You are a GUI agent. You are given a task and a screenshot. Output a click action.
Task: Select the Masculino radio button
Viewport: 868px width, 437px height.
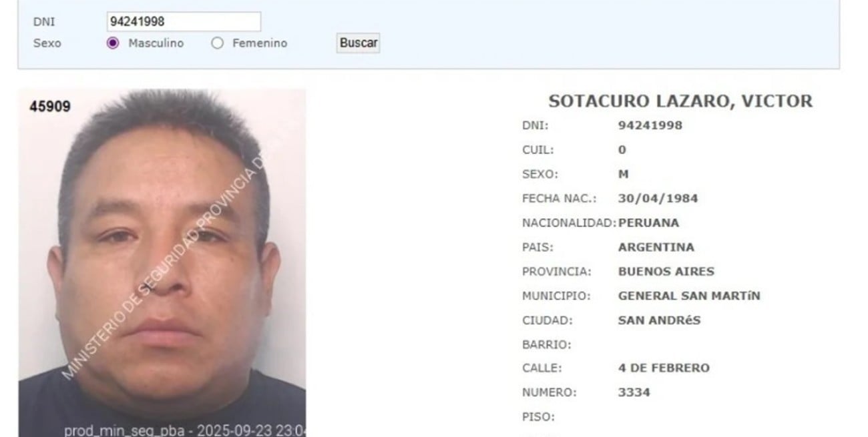pos(113,43)
